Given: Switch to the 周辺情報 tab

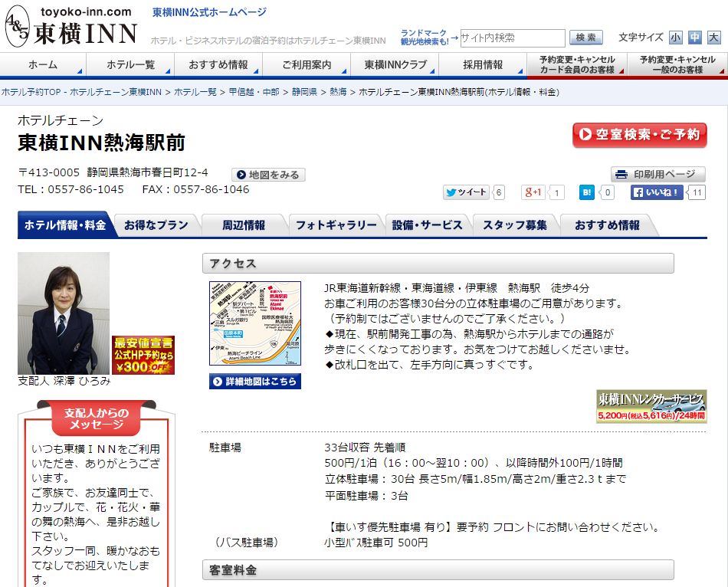Looking at the screenshot, I should (x=244, y=225).
